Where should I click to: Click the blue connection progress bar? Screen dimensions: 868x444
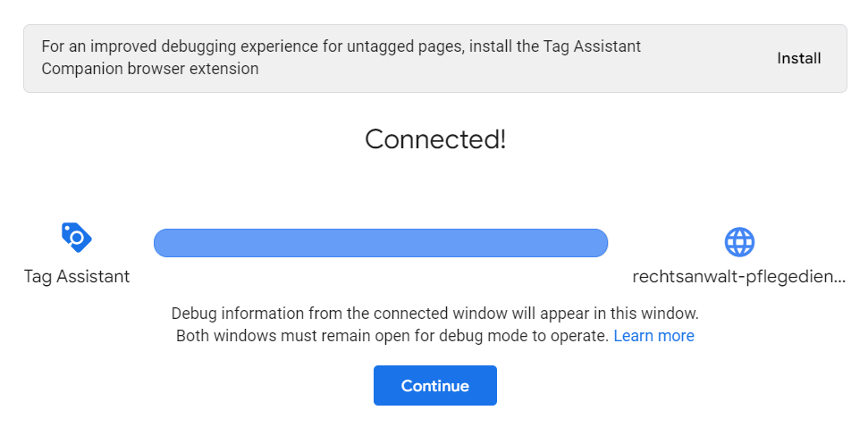pos(380,243)
